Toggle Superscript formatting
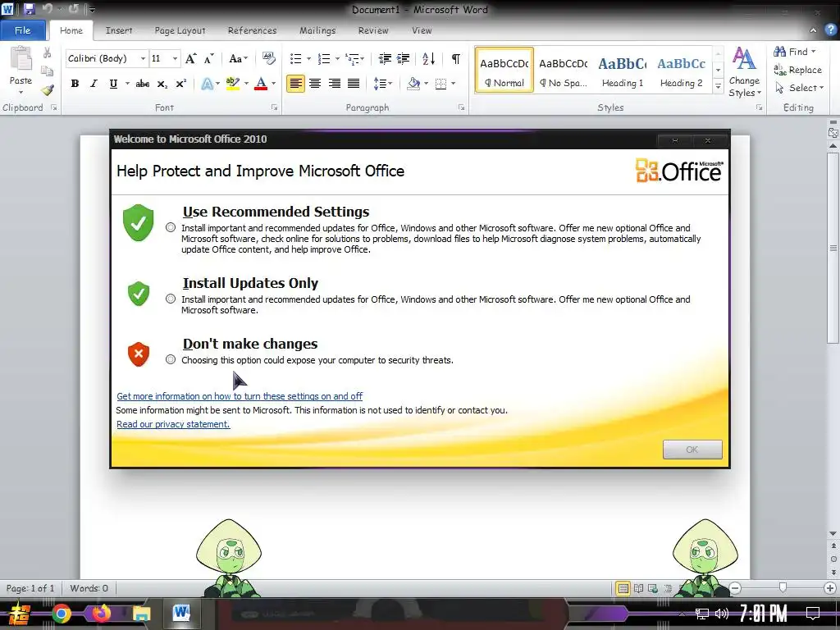The image size is (840, 630). coord(181,84)
